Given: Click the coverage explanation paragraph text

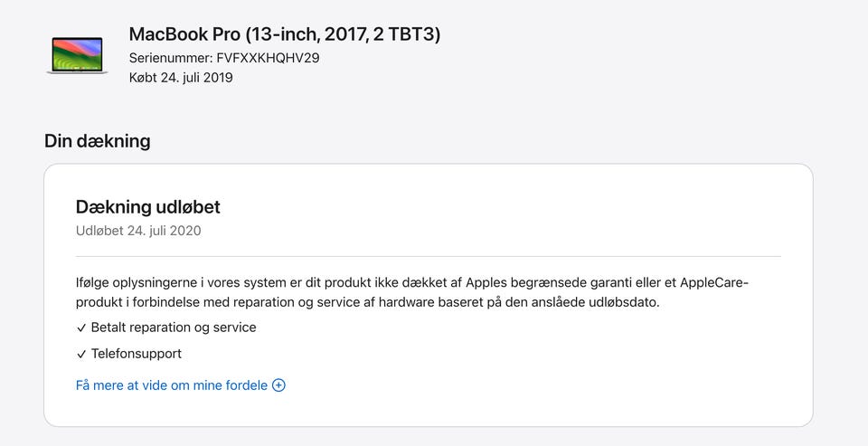Looking at the screenshot, I should point(412,292).
